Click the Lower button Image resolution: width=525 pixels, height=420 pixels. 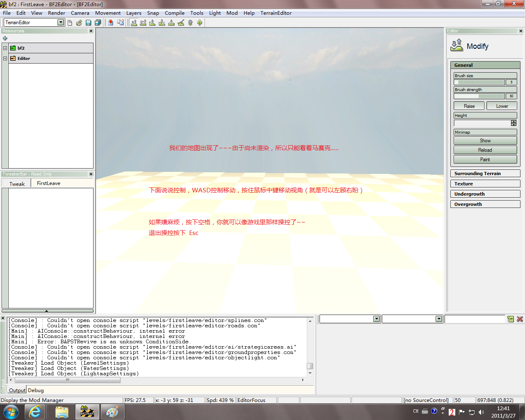[502, 106]
